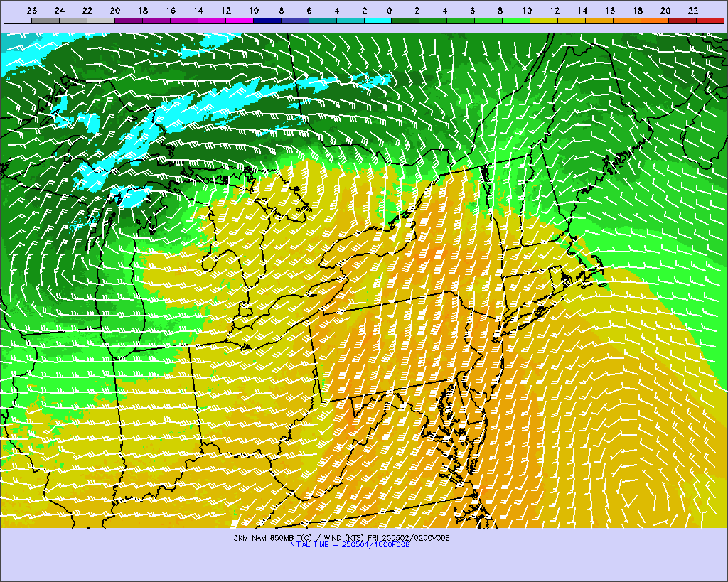Click the bright green swatch between 8 and 10
Image resolution: width=728 pixels, height=582 pixels.
516,21
